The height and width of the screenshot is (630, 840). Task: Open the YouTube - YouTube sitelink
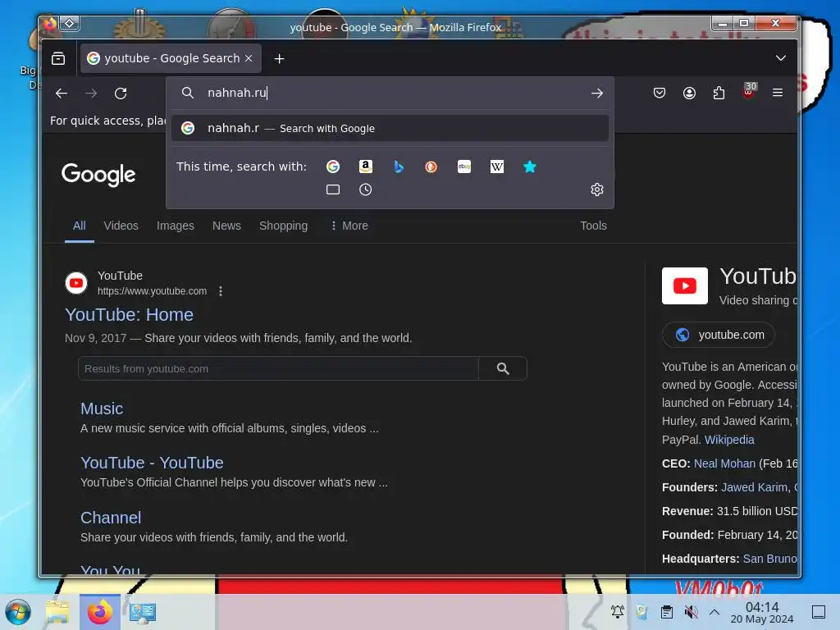click(152, 463)
